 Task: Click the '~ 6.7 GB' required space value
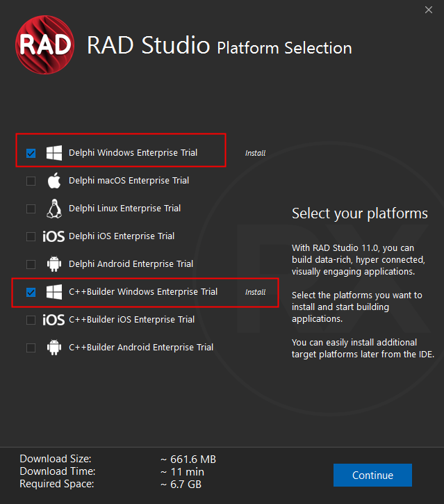[181, 485]
